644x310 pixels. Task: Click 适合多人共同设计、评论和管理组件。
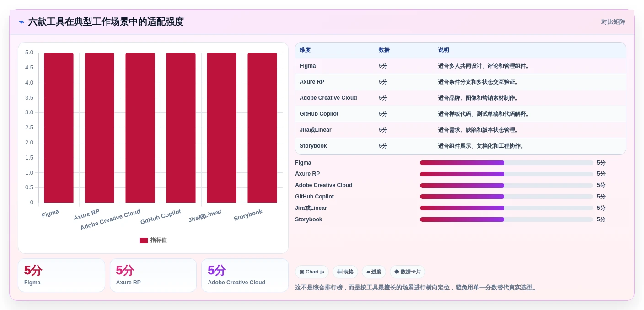click(x=484, y=66)
